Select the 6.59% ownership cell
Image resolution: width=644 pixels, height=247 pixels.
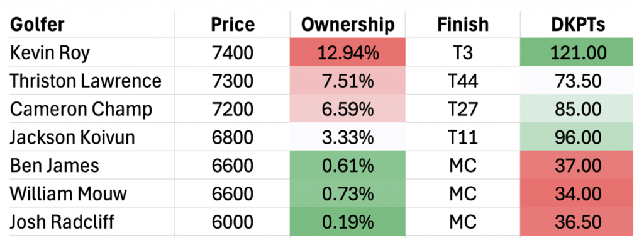(x=347, y=108)
